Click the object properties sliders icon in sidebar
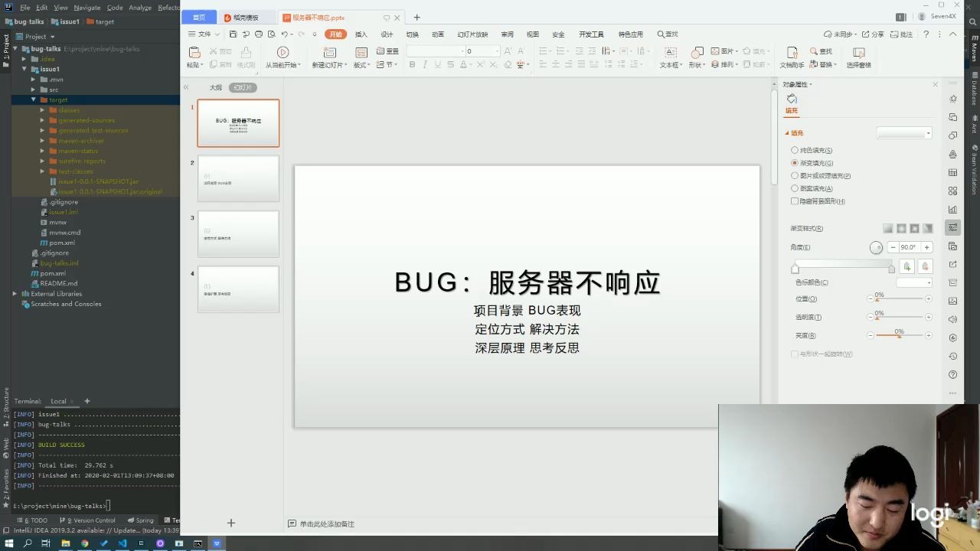The width and height of the screenshot is (980, 551). click(952, 227)
